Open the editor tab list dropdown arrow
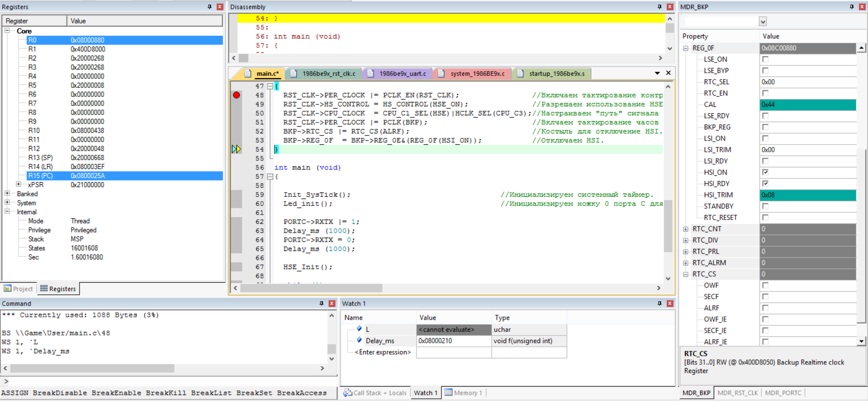This screenshot has height=401, width=868. click(x=657, y=73)
